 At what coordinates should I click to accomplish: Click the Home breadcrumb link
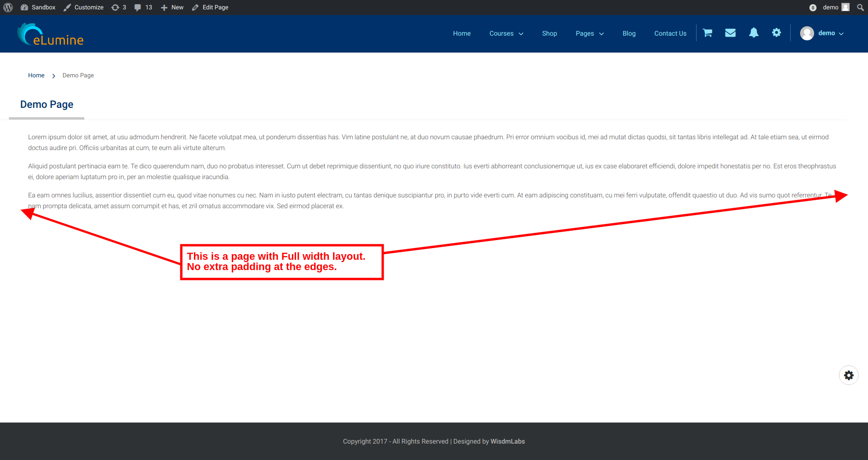(x=36, y=75)
